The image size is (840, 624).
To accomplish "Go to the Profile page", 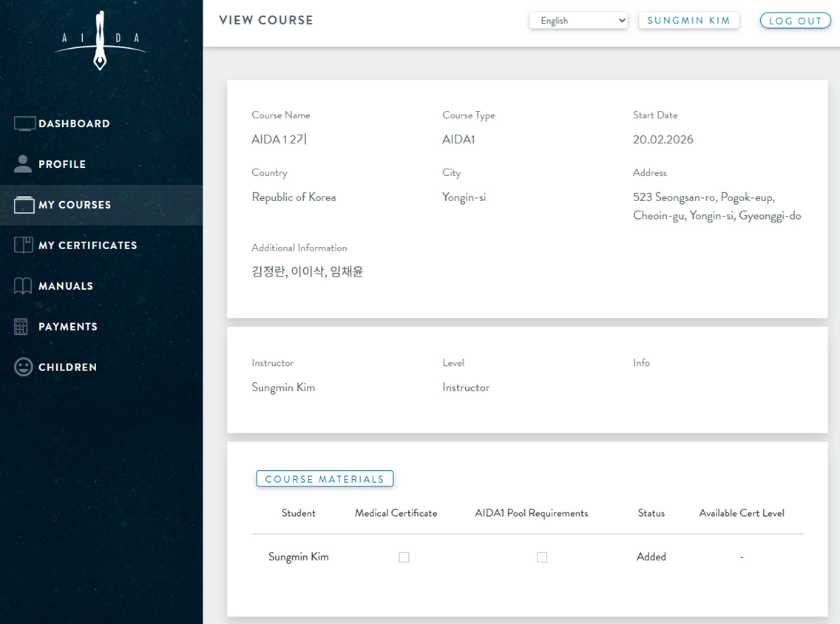I will [x=101, y=164].
